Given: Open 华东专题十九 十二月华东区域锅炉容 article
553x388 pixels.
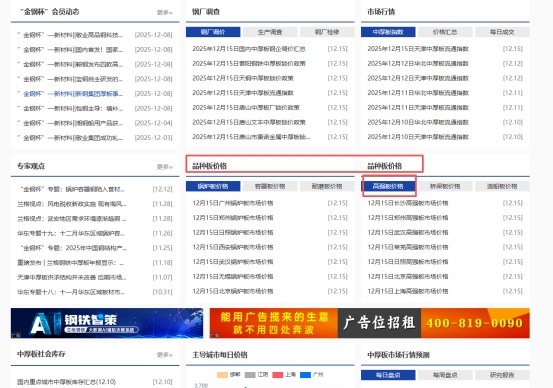Looking at the screenshot, I should [x=71, y=233].
